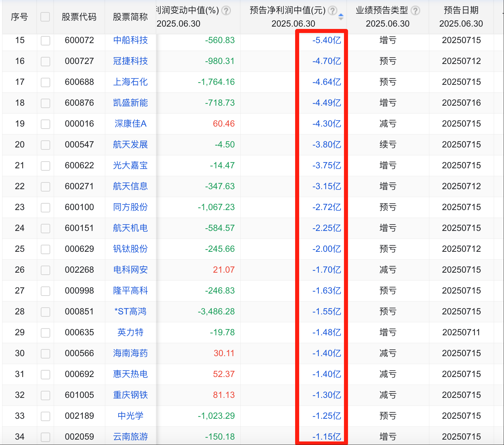504x445 pixels.
Task: Open stock link 上海石化
Action: pos(130,82)
